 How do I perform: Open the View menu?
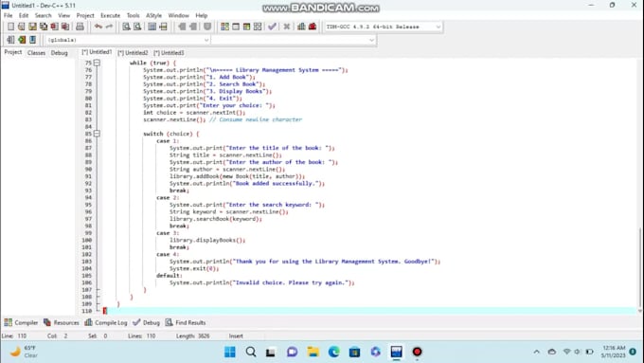point(64,15)
